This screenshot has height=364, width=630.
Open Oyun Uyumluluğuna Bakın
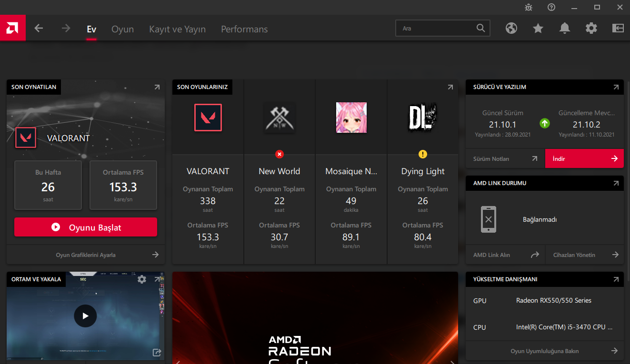tap(545, 351)
